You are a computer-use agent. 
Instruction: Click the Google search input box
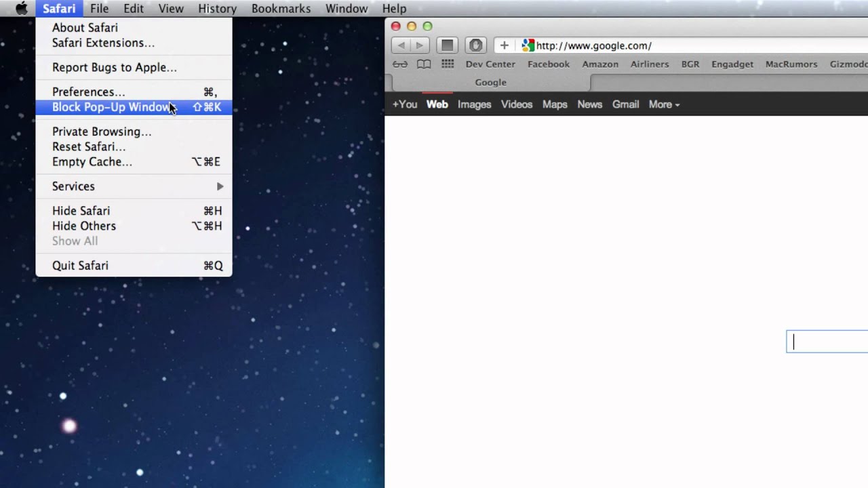827,342
